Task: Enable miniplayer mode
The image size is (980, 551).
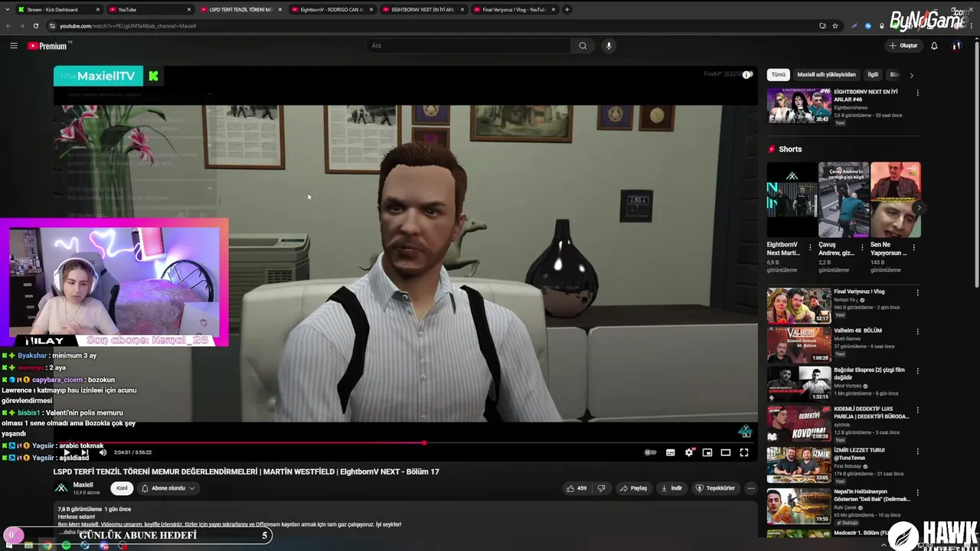Action: (707, 452)
